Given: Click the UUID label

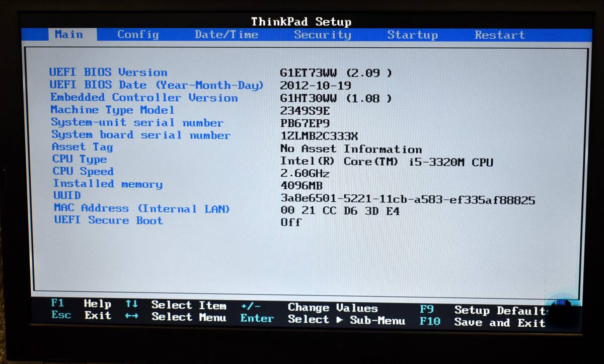Looking at the screenshot, I should [x=67, y=195].
